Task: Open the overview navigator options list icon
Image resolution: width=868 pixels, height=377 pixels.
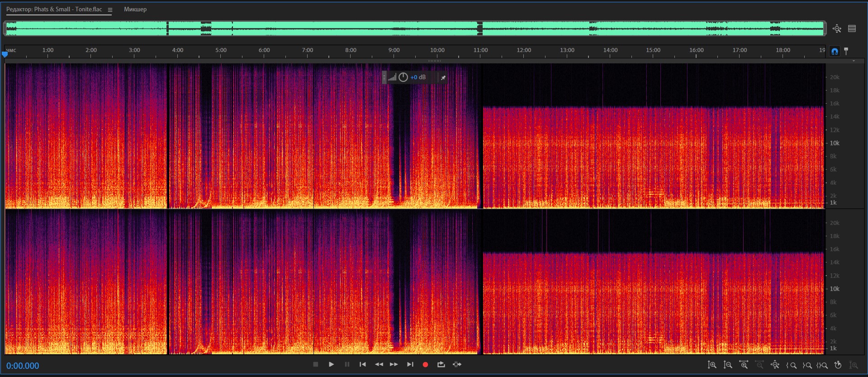Action: click(852, 29)
